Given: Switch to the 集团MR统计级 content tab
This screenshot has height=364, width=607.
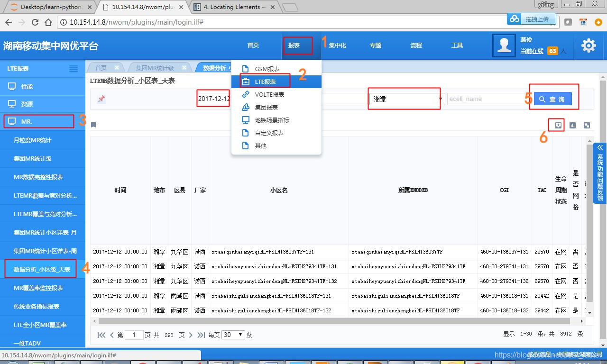Looking at the screenshot, I should pos(155,68).
